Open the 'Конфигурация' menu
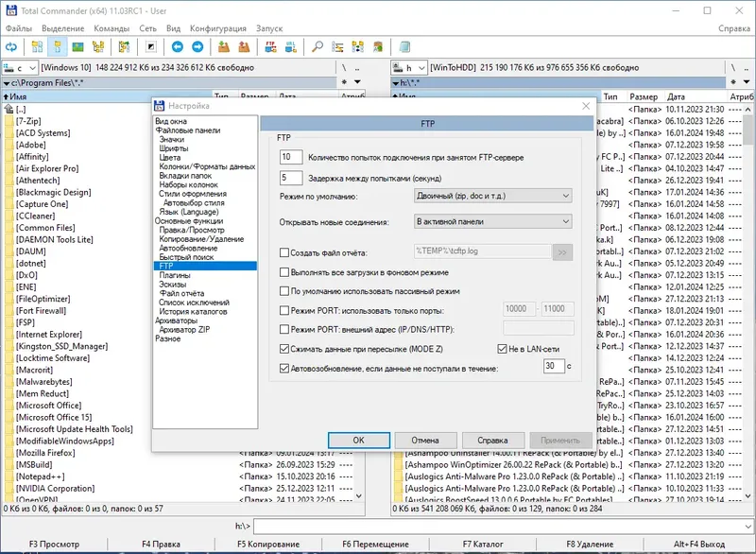Screen dimensions: 756x554 218,28
